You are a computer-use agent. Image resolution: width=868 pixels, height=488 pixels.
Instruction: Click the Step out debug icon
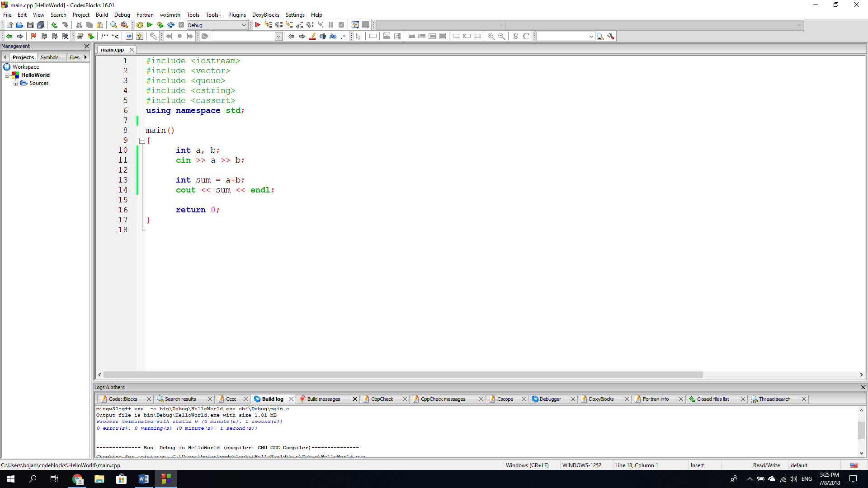pyautogui.click(x=300, y=25)
